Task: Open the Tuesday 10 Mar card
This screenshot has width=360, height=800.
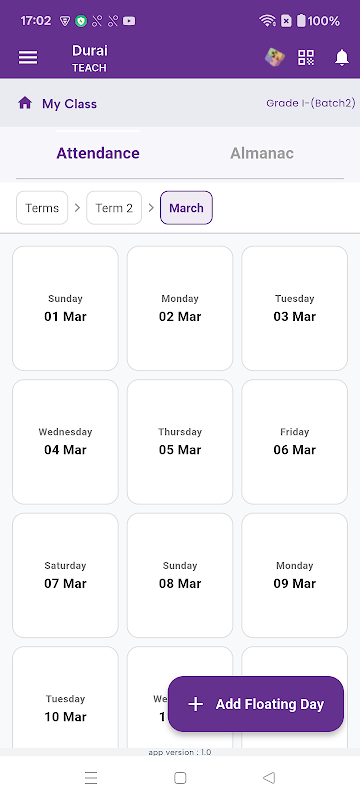Action: (x=65, y=698)
